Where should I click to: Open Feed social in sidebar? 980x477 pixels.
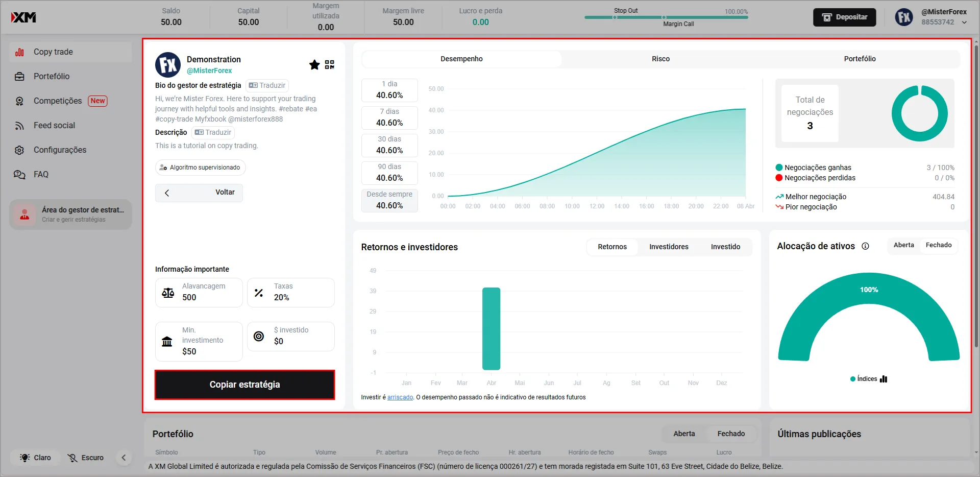pyautogui.click(x=54, y=126)
